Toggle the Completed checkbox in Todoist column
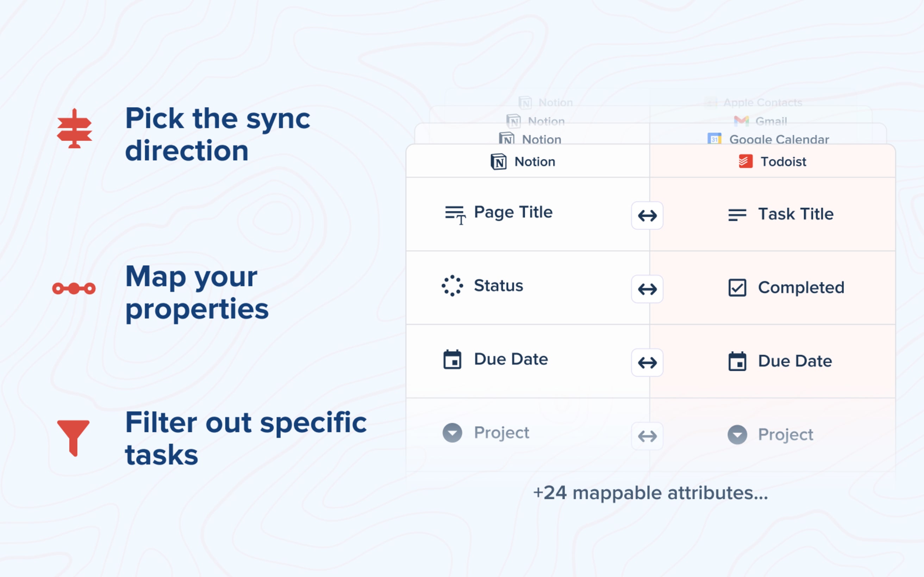Screen dimensions: 924x577 tap(738, 287)
